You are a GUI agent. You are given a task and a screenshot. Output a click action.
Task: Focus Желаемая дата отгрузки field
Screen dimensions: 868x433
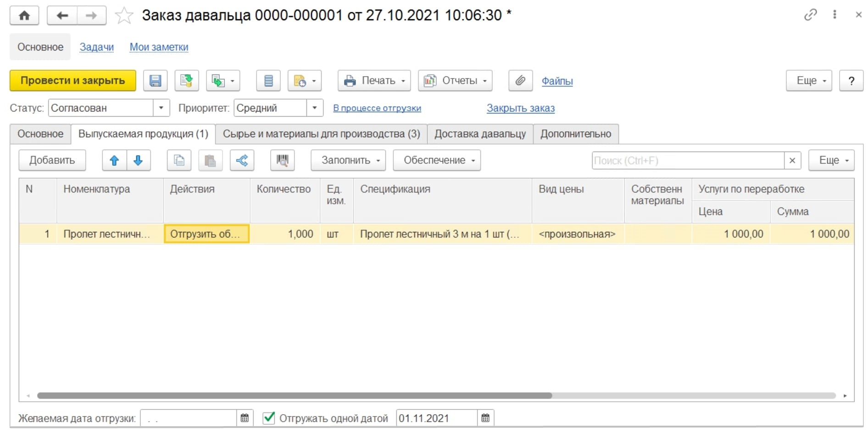(189, 418)
